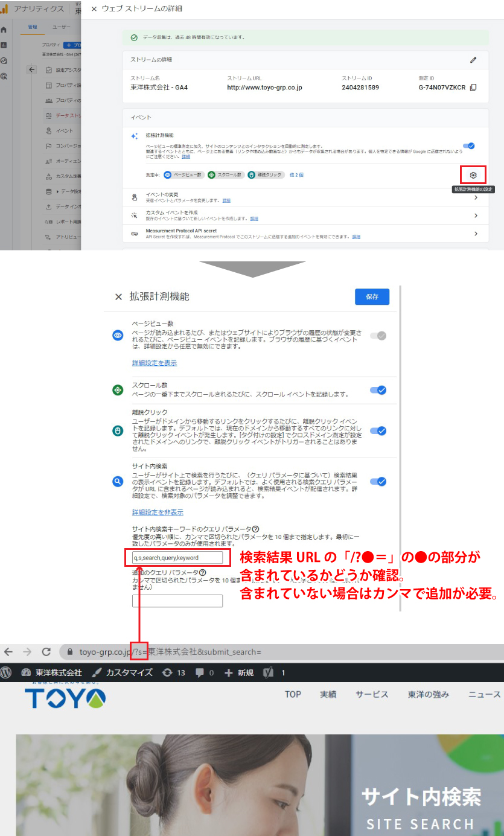Open カスタマイズ in WordPress admin bar
Viewport: 504px width, 836px height.
coord(123,672)
